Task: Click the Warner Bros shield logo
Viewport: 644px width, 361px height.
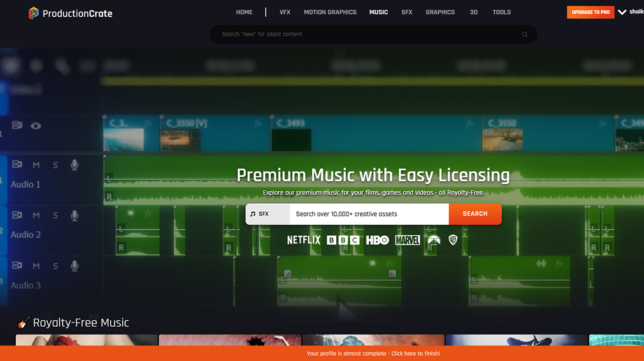Action: (453, 240)
